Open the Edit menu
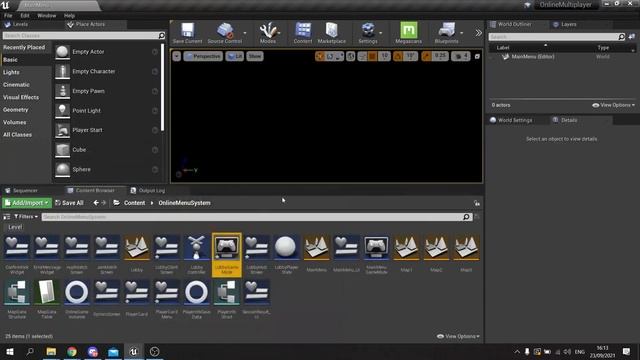Image resolution: width=640 pixels, height=360 pixels. (25, 16)
